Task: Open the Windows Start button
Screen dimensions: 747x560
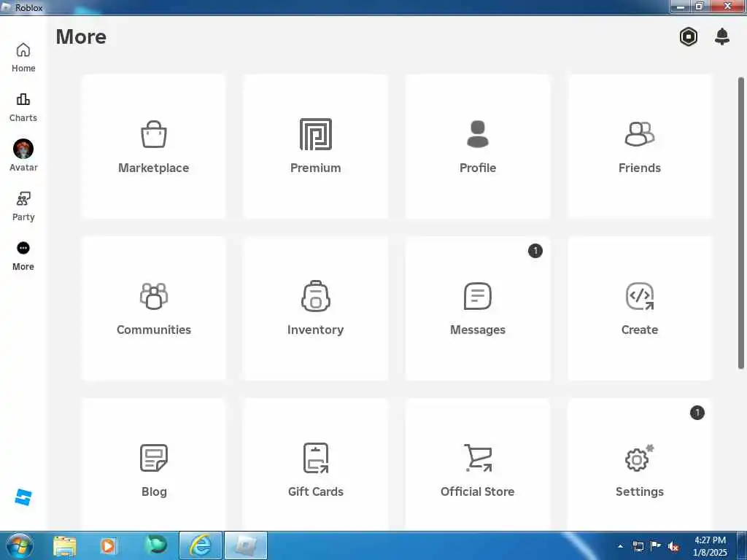Action: click(x=20, y=545)
